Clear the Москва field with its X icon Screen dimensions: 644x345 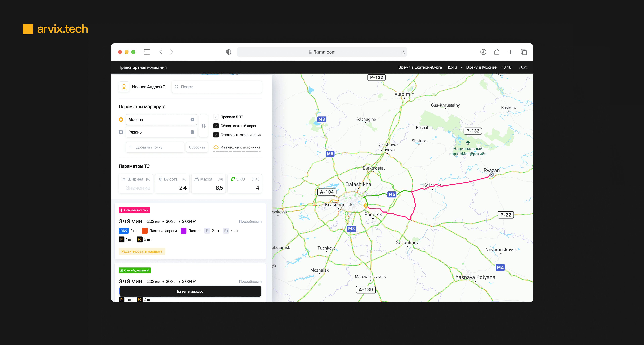pyautogui.click(x=192, y=119)
